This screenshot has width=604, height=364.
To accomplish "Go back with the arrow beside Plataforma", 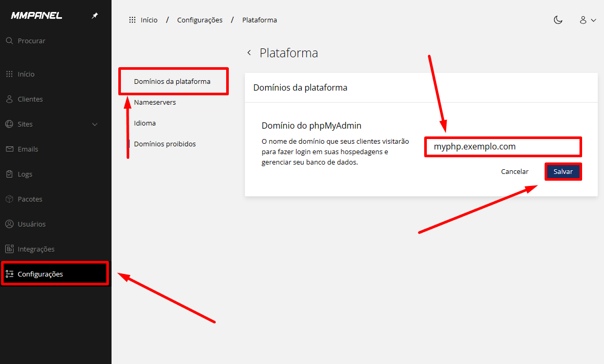I will pyautogui.click(x=249, y=53).
